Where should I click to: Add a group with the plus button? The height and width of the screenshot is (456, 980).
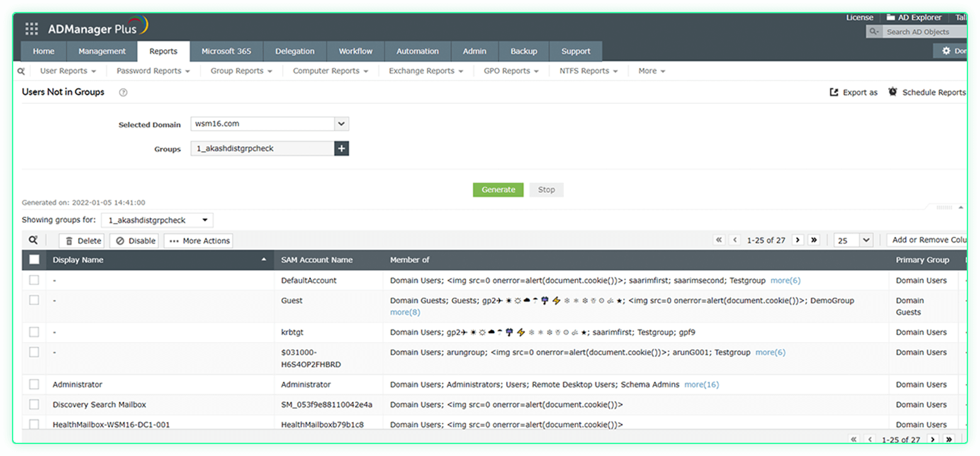click(x=342, y=149)
